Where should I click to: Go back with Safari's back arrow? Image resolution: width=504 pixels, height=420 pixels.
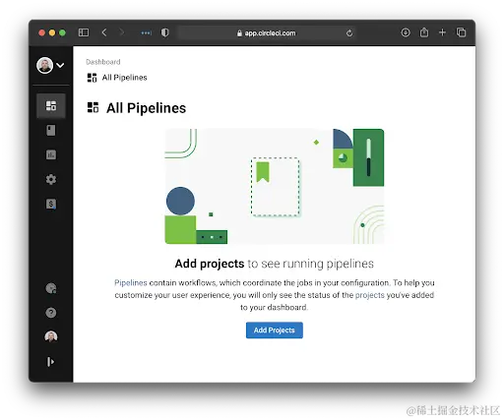click(x=104, y=32)
